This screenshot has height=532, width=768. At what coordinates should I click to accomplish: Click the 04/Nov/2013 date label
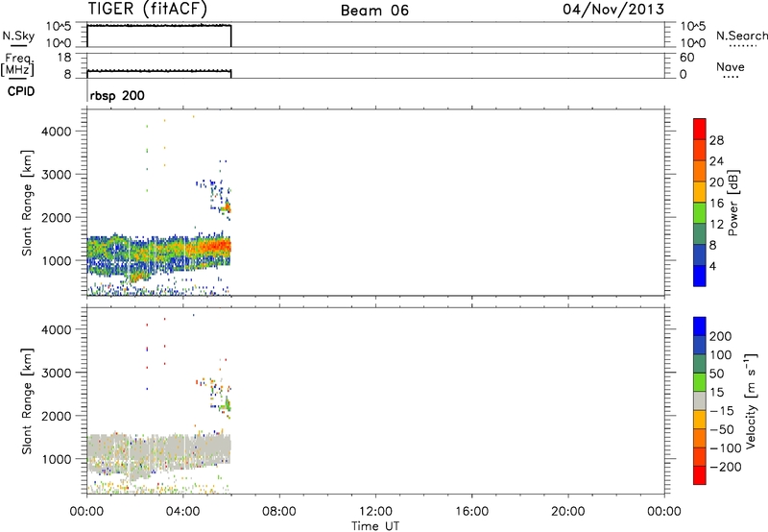[x=613, y=10]
